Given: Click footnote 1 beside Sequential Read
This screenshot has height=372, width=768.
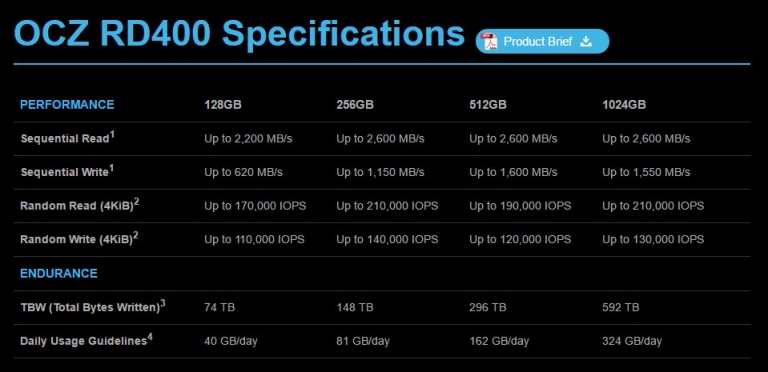Looking at the screenshot, I should [112, 135].
